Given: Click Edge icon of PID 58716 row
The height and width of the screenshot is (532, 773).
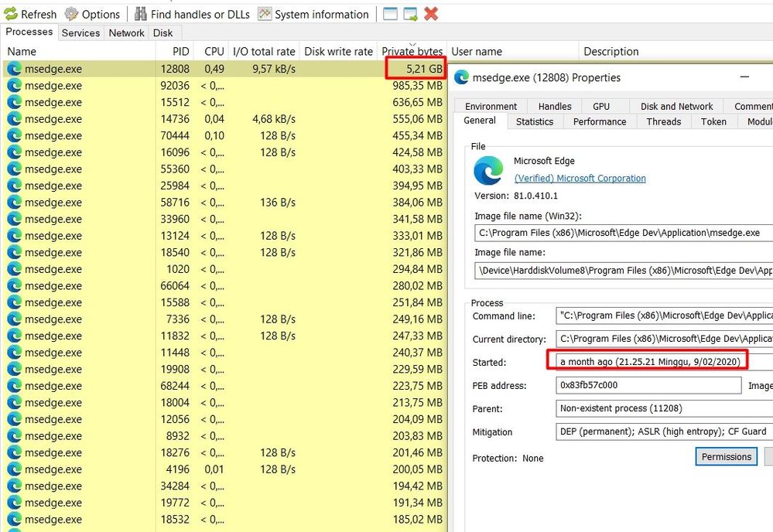Looking at the screenshot, I should (15, 203).
